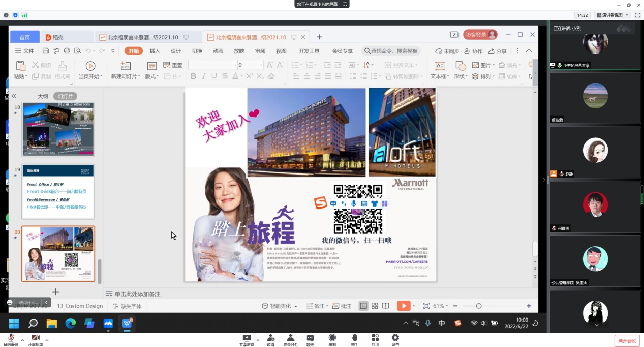644x347 pixels.
Task: Click the save icon in quick toolbar
Action: click(x=46, y=51)
